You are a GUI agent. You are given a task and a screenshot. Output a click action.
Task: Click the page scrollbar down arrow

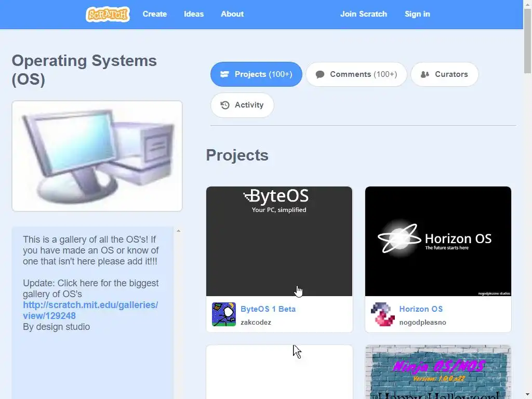click(528, 395)
